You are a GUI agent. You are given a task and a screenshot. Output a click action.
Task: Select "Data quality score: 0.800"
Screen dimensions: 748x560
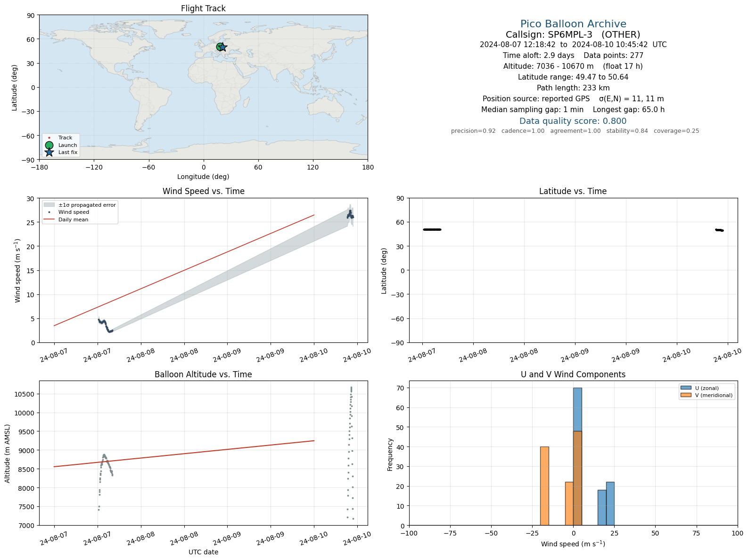click(x=573, y=121)
